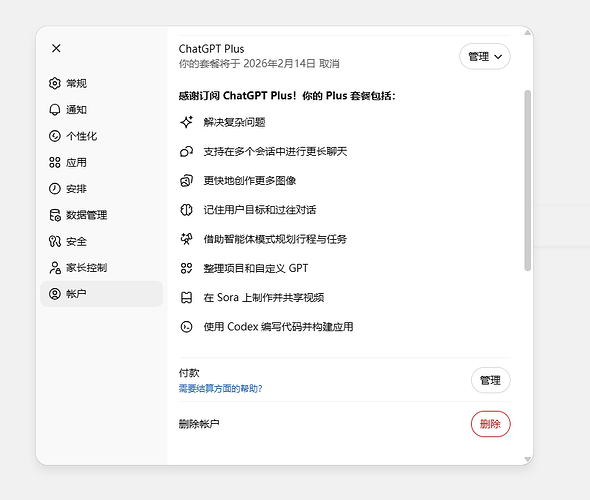Click the four-circles icon beside 应用

point(55,162)
